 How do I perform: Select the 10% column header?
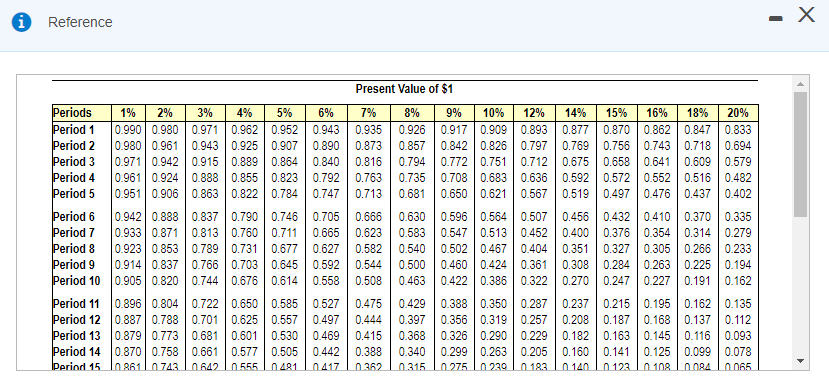pyautogui.click(x=494, y=113)
